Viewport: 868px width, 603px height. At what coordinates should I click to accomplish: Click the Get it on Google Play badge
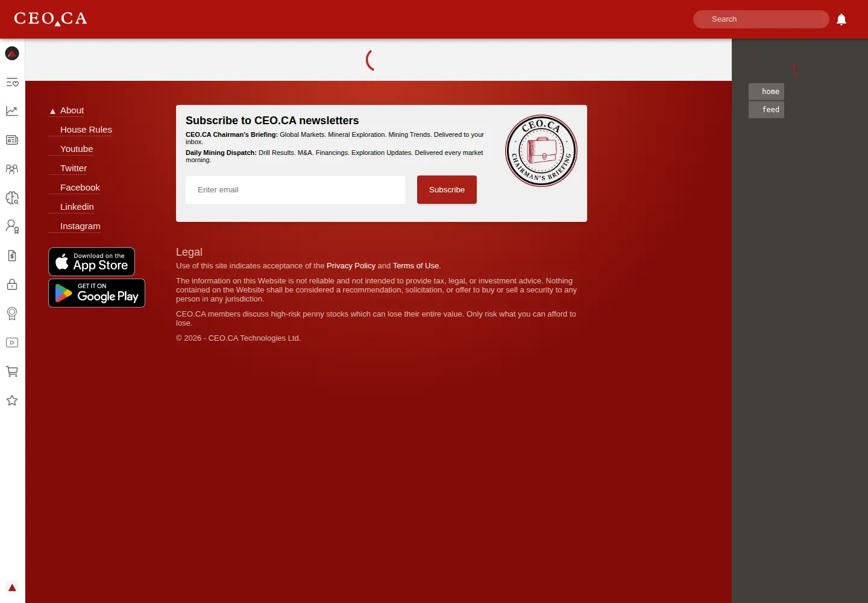point(96,293)
